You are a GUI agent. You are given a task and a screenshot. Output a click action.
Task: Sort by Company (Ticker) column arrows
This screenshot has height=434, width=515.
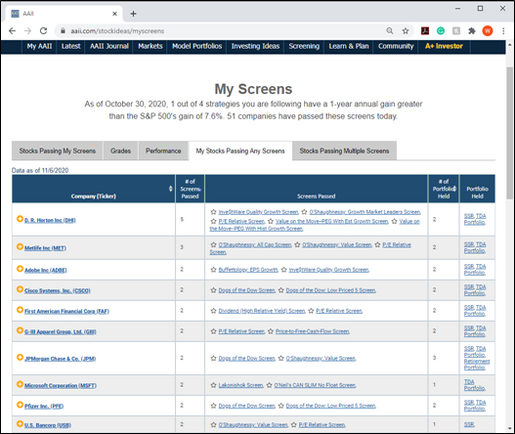coord(171,189)
